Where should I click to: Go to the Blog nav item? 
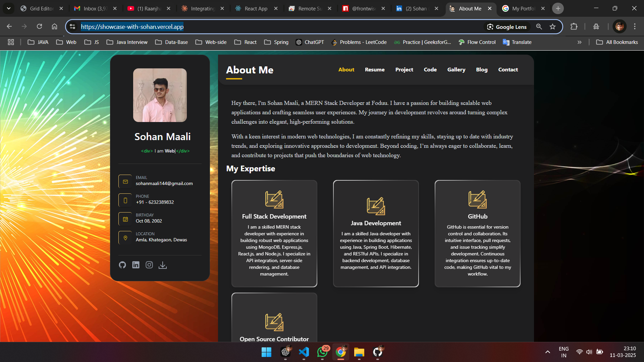(x=482, y=70)
